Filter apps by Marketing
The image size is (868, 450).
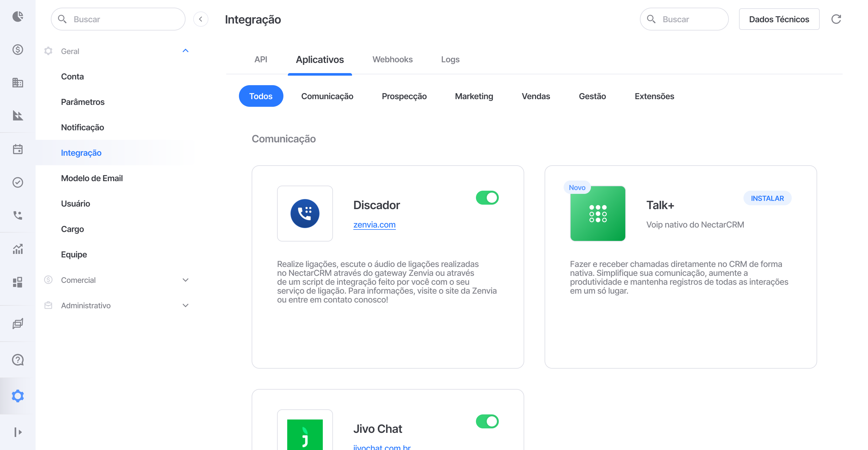tap(474, 96)
